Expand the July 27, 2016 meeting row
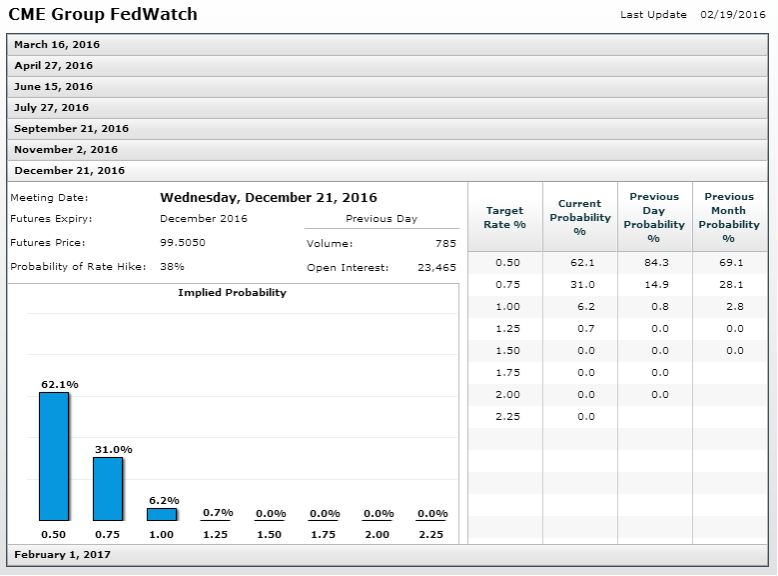 tap(51, 108)
